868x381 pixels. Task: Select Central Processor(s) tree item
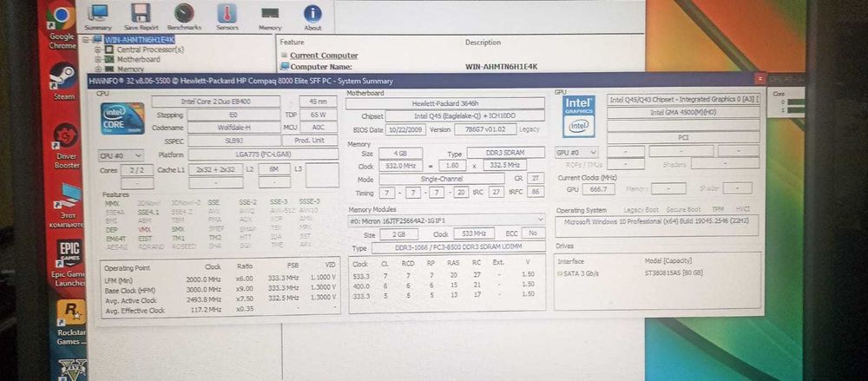coord(150,49)
